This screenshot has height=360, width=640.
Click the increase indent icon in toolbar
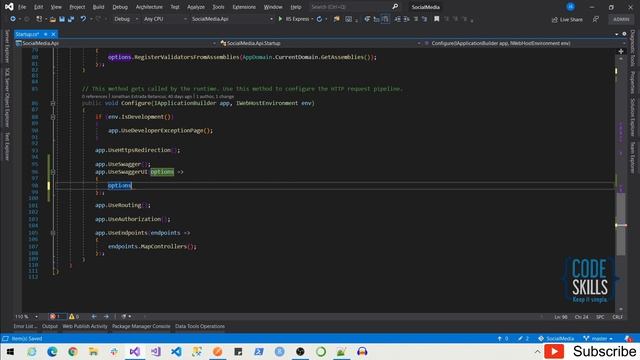click(406, 19)
